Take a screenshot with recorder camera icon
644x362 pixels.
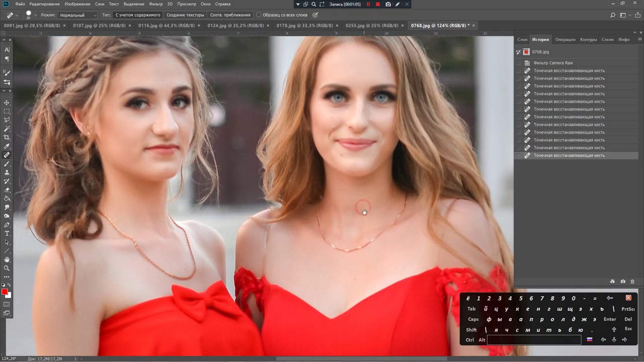click(x=388, y=4)
